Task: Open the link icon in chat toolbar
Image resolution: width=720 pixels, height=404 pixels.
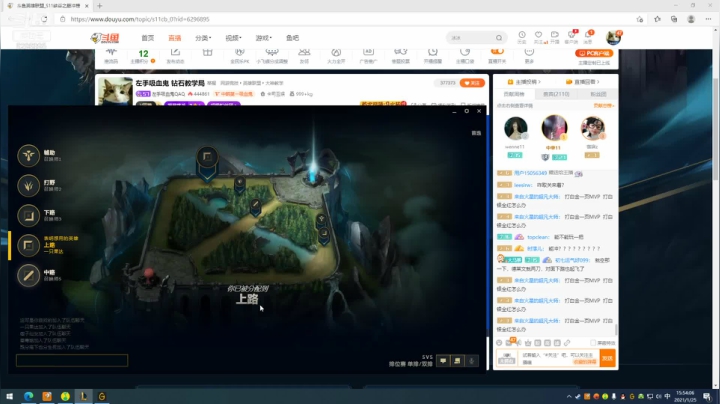Action: [567, 342]
